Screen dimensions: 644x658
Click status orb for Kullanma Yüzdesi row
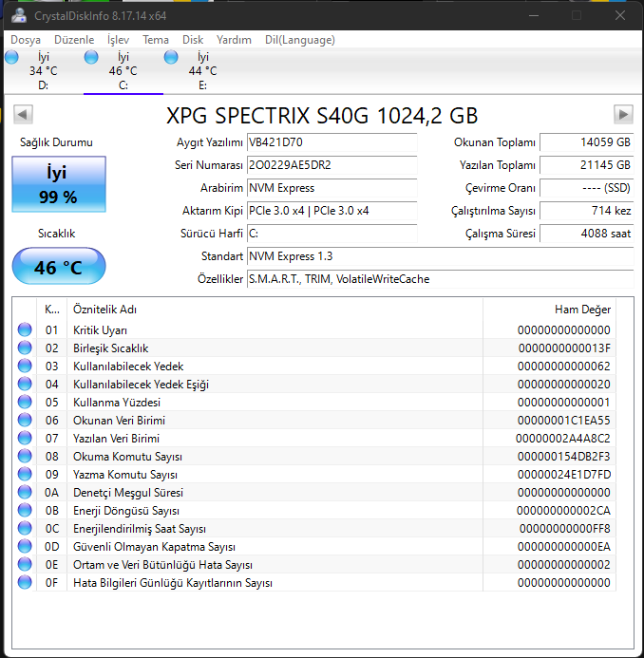[x=25, y=402]
